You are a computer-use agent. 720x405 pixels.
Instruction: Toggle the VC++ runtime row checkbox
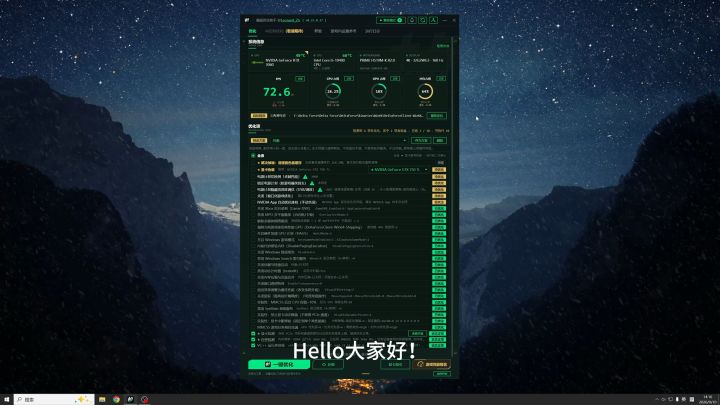[x=253, y=345]
